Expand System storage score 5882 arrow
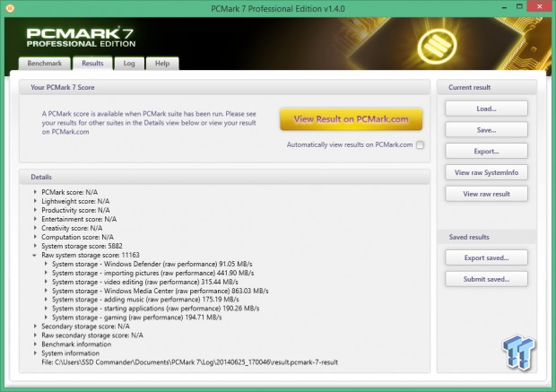Screen dimensions: 556x392 click(x=35, y=246)
